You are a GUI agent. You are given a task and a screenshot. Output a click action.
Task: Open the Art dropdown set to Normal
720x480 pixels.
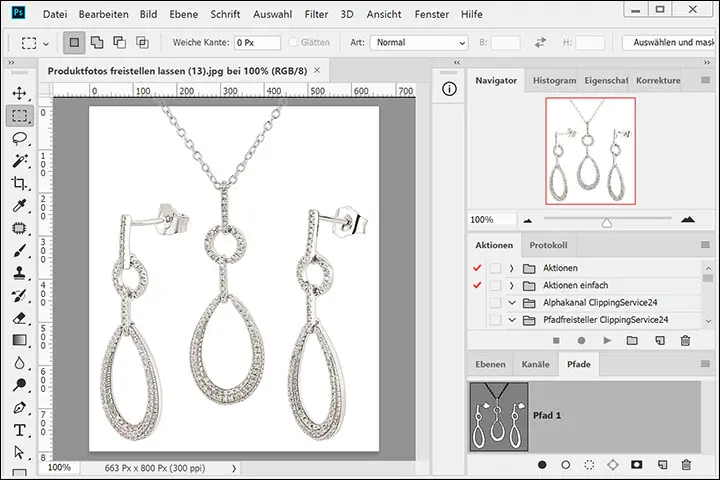tap(419, 44)
